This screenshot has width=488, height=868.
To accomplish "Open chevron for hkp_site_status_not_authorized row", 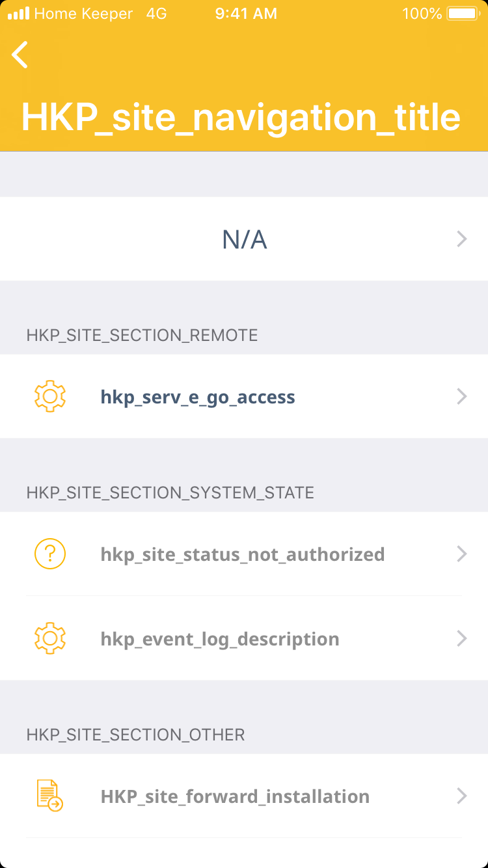I will (x=462, y=554).
